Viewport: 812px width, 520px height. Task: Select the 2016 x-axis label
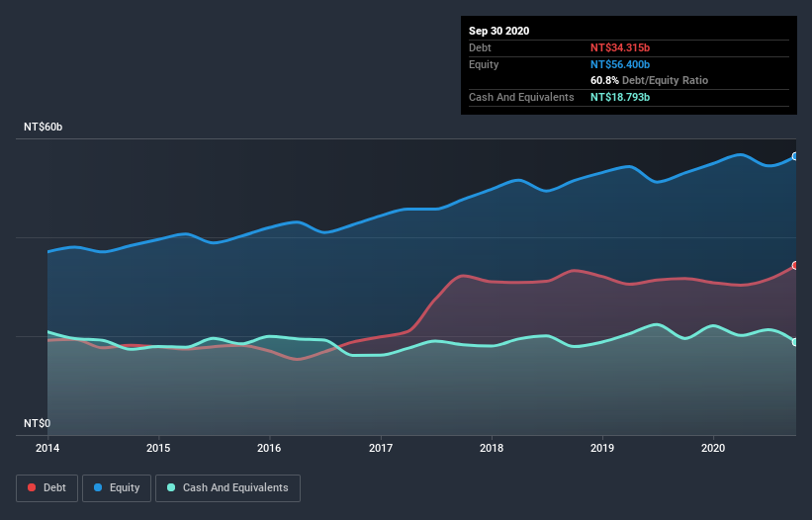pos(269,448)
